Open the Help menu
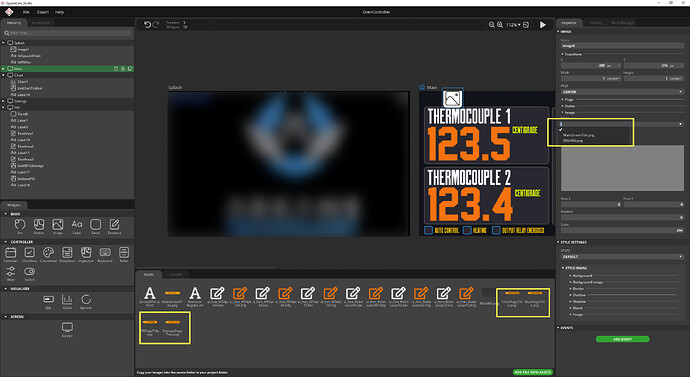The width and height of the screenshot is (690, 377). 59,12
